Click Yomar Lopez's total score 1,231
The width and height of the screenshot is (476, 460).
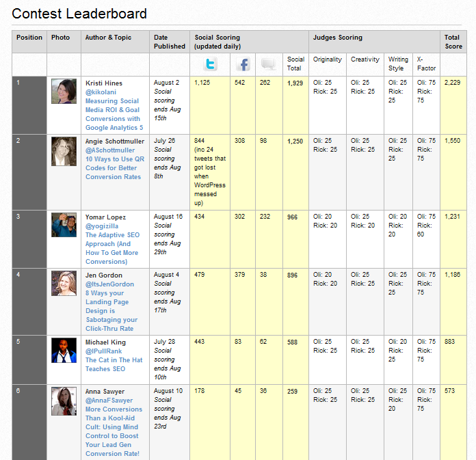pyautogui.click(x=452, y=217)
